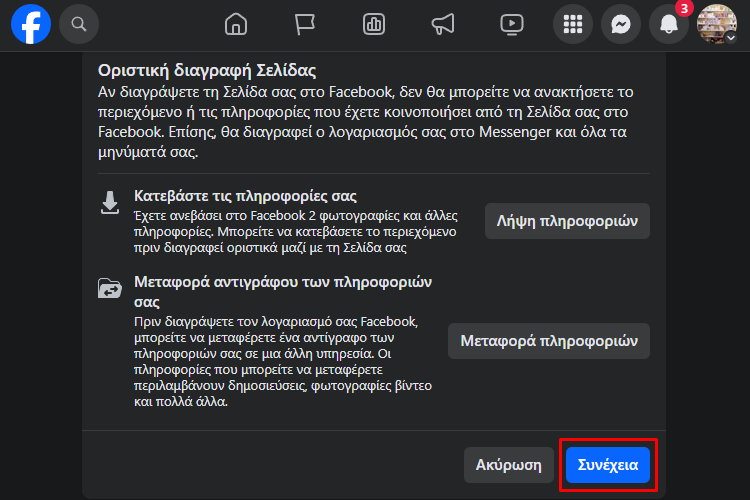750x500 pixels.
Task: Click the Facebook logo
Action: pos(31,24)
